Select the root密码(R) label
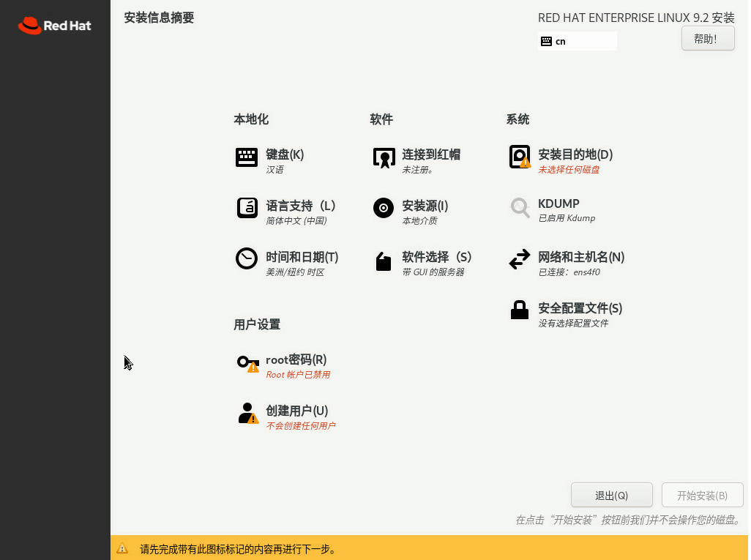This screenshot has height=560, width=751. [296, 359]
